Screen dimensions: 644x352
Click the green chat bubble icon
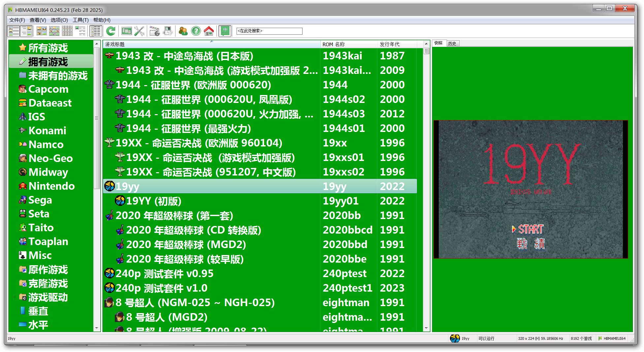(x=225, y=31)
